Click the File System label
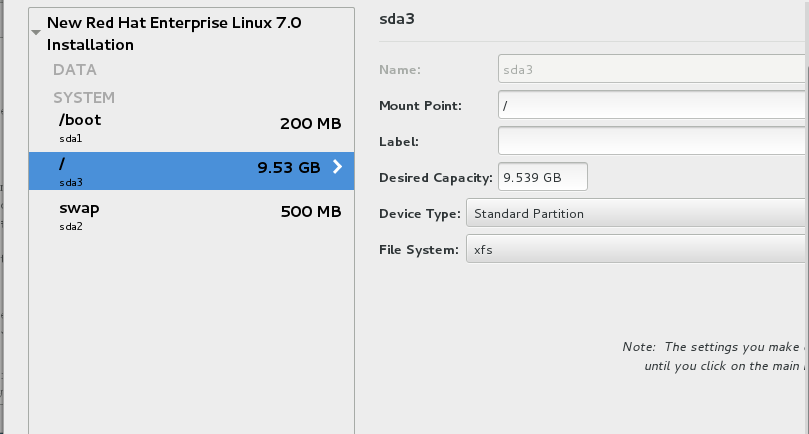The height and width of the screenshot is (434, 809). pos(418,250)
